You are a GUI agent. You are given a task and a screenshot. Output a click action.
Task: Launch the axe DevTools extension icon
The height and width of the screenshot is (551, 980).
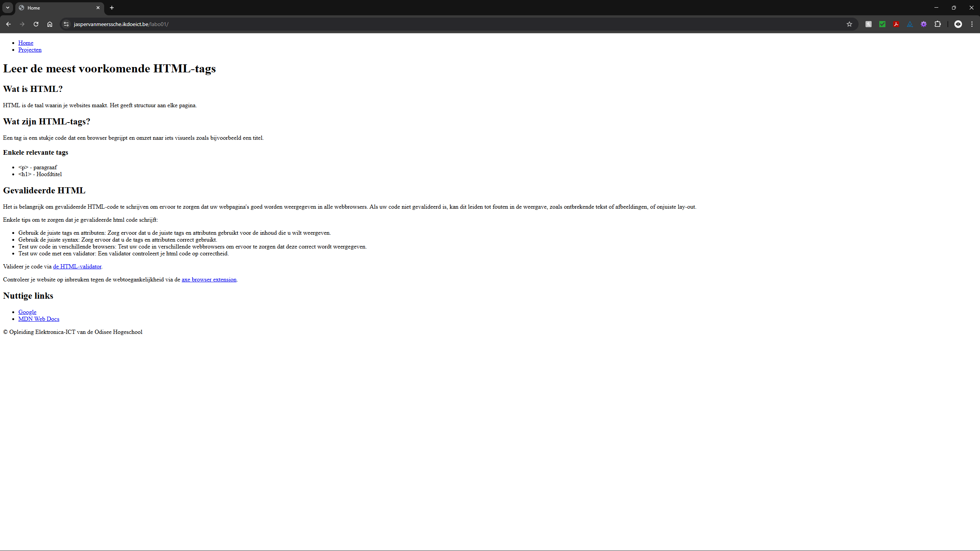(910, 24)
